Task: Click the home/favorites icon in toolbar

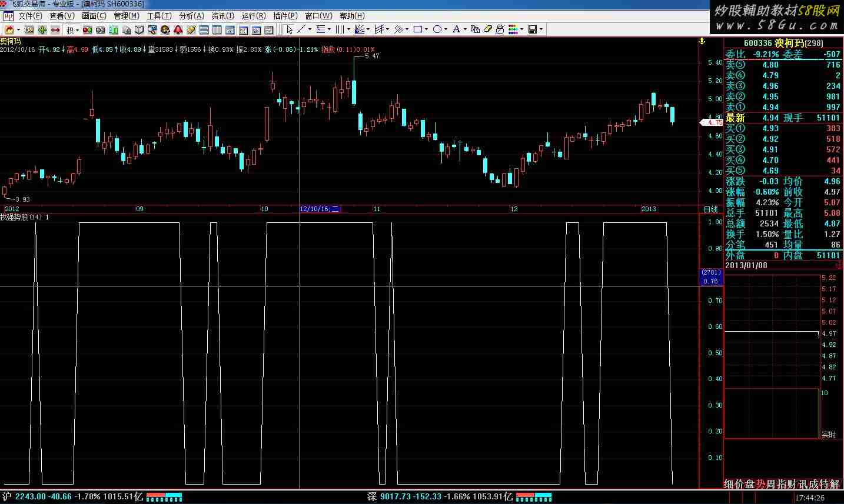Action: [x=9, y=29]
